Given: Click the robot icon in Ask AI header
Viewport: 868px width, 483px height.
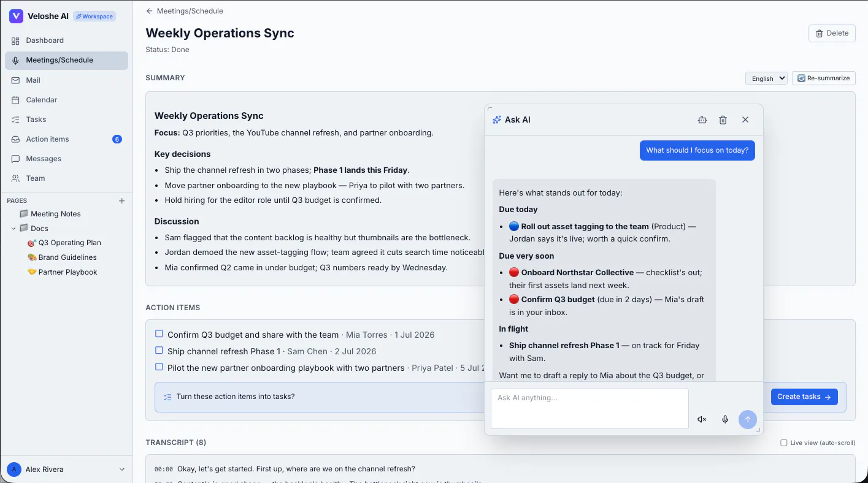Looking at the screenshot, I should 702,120.
